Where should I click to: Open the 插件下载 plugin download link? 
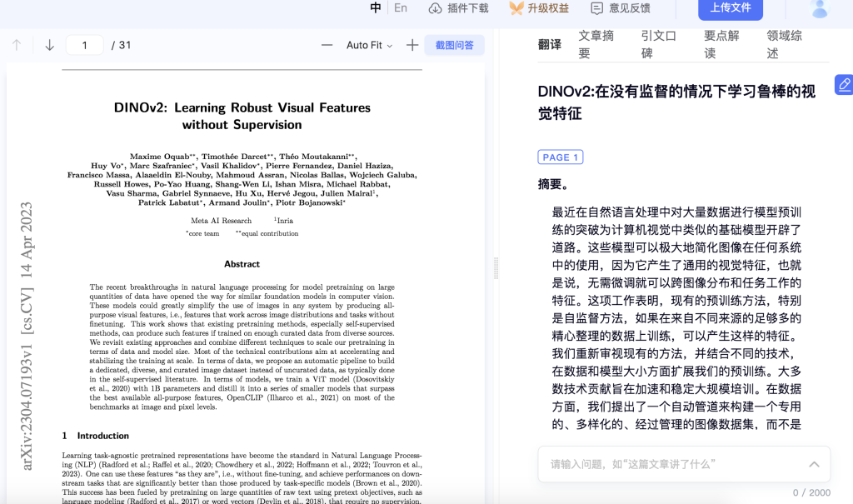pyautogui.click(x=468, y=8)
